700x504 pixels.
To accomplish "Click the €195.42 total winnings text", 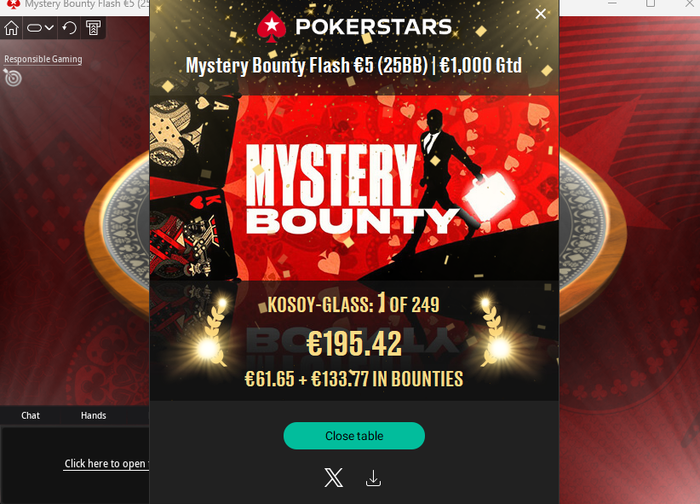I will [x=354, y=344].
